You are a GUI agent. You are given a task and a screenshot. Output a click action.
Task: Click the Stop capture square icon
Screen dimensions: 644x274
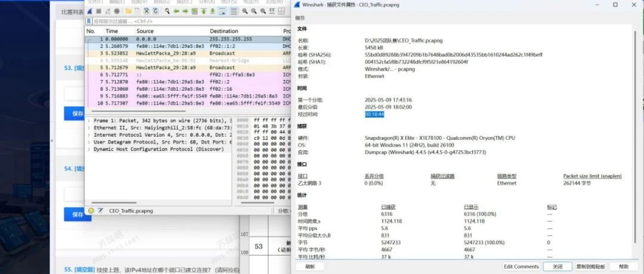pyautogui.click(x=98, y=11)
